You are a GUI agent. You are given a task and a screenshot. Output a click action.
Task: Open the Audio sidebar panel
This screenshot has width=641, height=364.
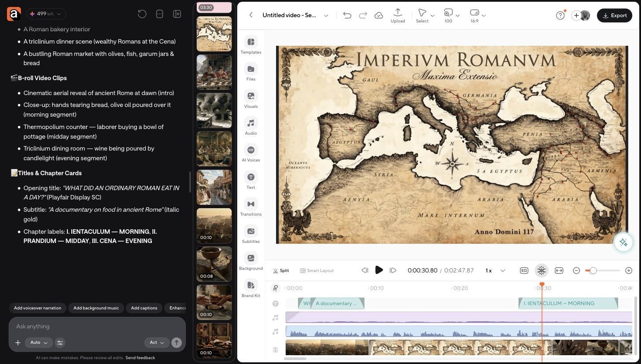pyautogui.click(x=251, y=127)
